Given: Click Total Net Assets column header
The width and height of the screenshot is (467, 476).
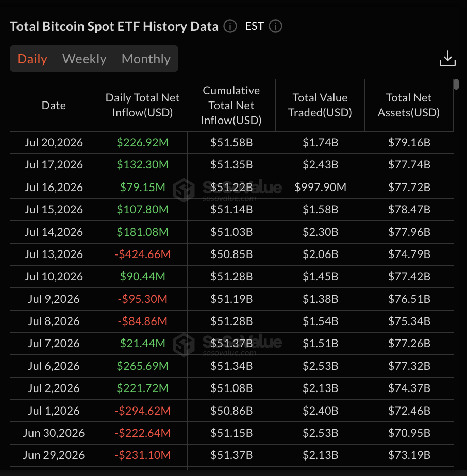Looking at the screenshot, I should (x=409, y=105).
